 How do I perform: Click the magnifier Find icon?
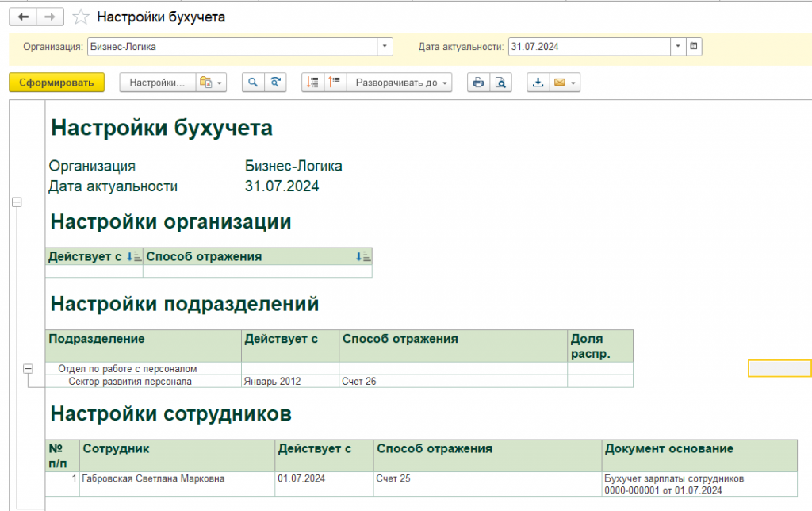(253, 83)
